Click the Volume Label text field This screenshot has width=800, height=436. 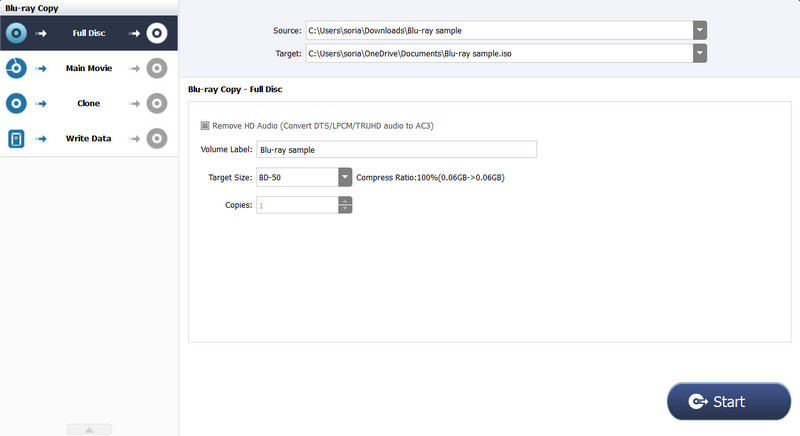396,150
